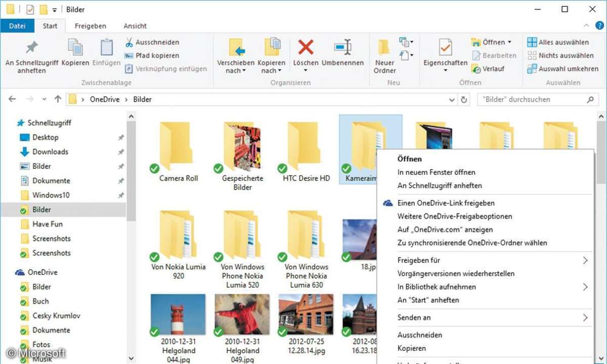607x364 pixels.
Task: Open the Öffnen dropdown arrow
Action: (x=509, y=42)
